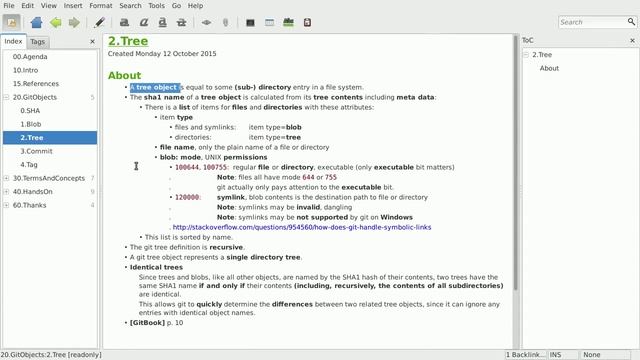Open the View menu

(x=49, y=6)
